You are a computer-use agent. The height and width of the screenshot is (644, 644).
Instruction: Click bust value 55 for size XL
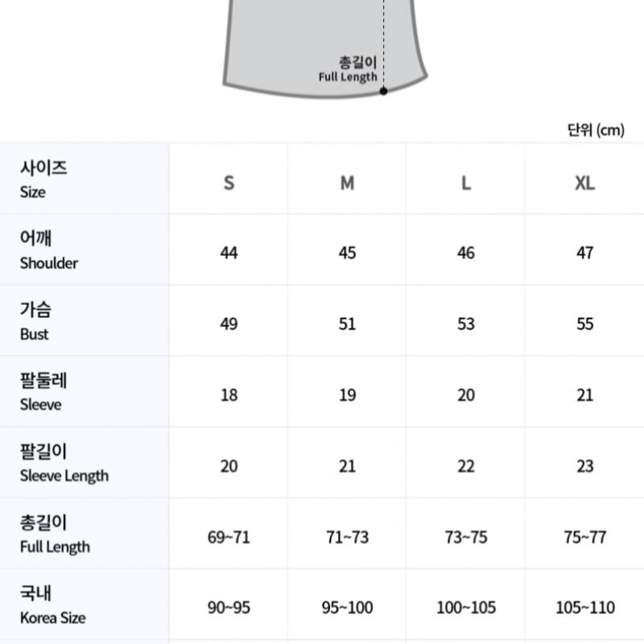click(x=585, y=324)
